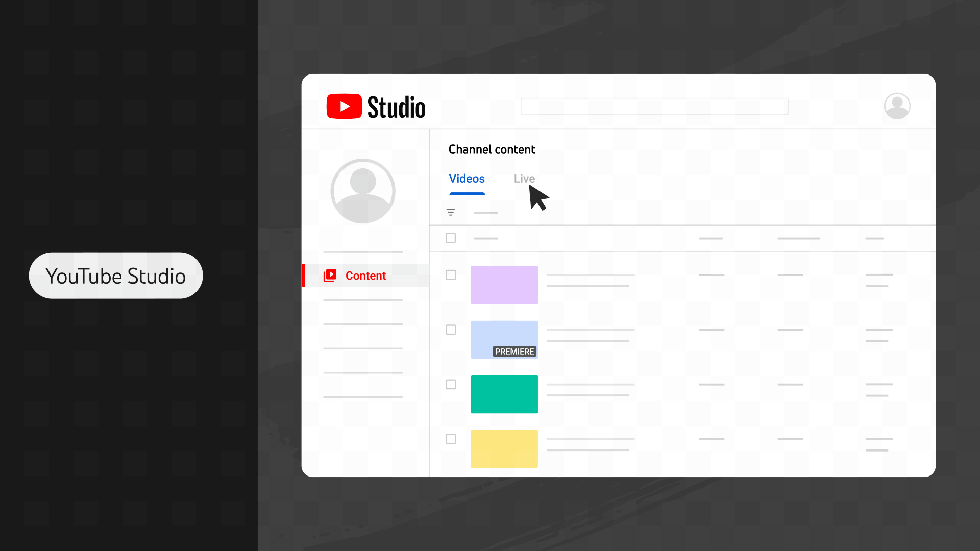
Task: Switch to the Live tab
Action: click(524, 178)
